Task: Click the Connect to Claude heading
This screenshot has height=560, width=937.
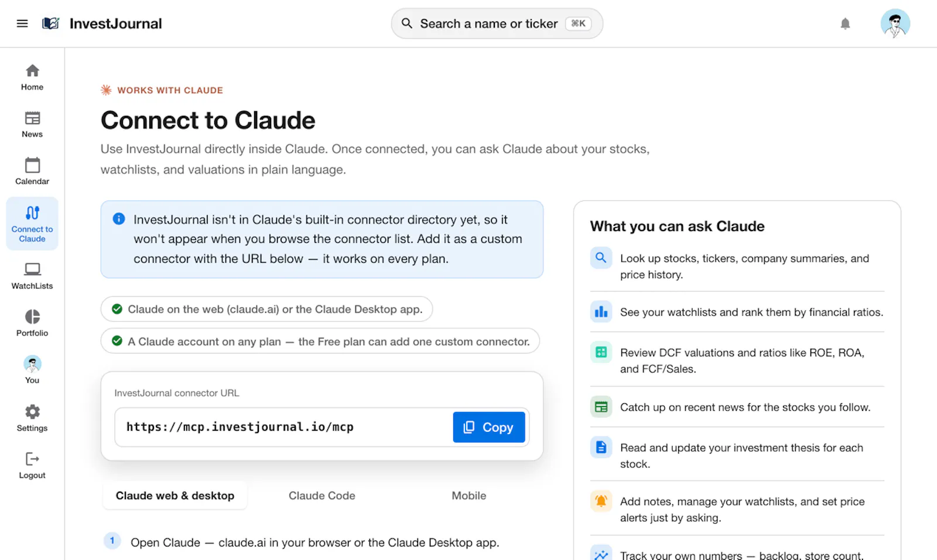Action: point(208,121)
